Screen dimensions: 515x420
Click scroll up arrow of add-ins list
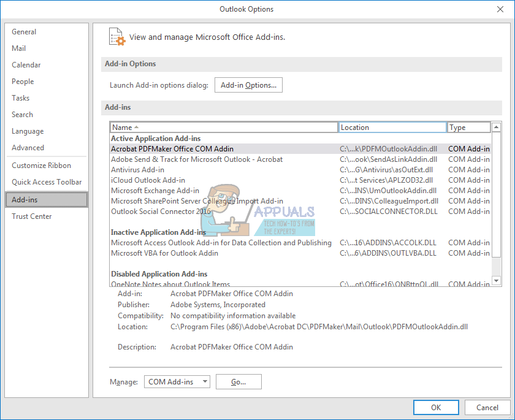(x=496, y=128)
